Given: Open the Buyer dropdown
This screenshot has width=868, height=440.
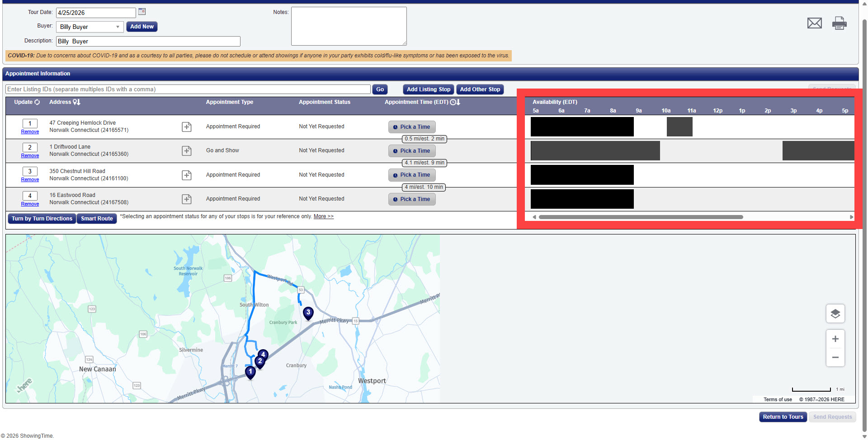Looking at the screenshot, I should (90, 27).
